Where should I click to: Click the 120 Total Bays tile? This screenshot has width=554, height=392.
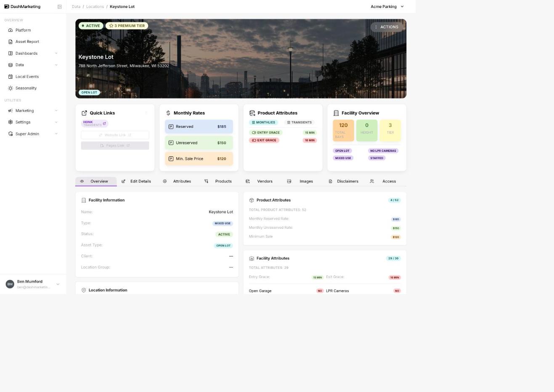[x=343, y=130]
